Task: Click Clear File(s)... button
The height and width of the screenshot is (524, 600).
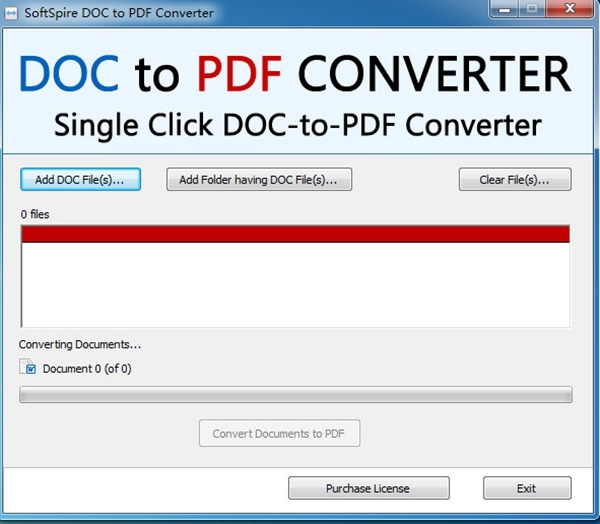Action: (515, 179)
